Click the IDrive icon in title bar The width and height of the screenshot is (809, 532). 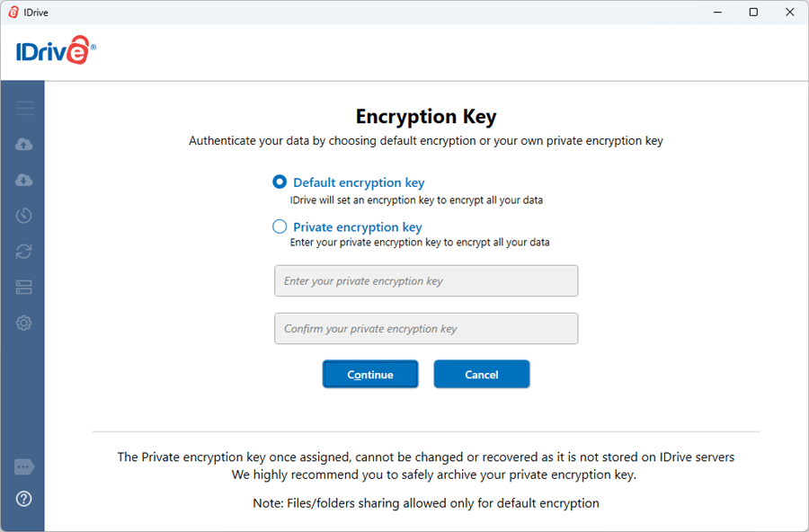tap(13, 12)
